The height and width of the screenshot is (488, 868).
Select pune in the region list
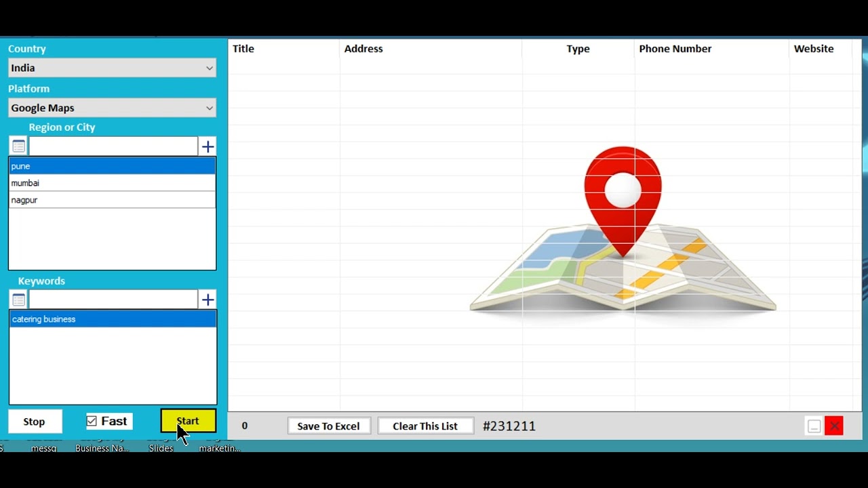(x=113, y=166)
